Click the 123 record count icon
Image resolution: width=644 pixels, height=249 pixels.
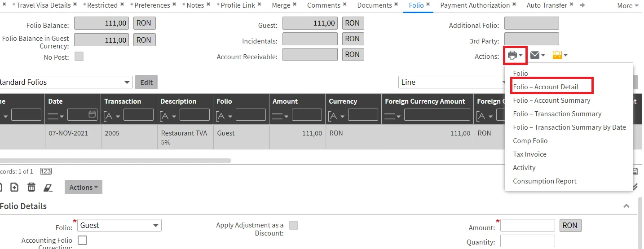(x=46, y=171)
